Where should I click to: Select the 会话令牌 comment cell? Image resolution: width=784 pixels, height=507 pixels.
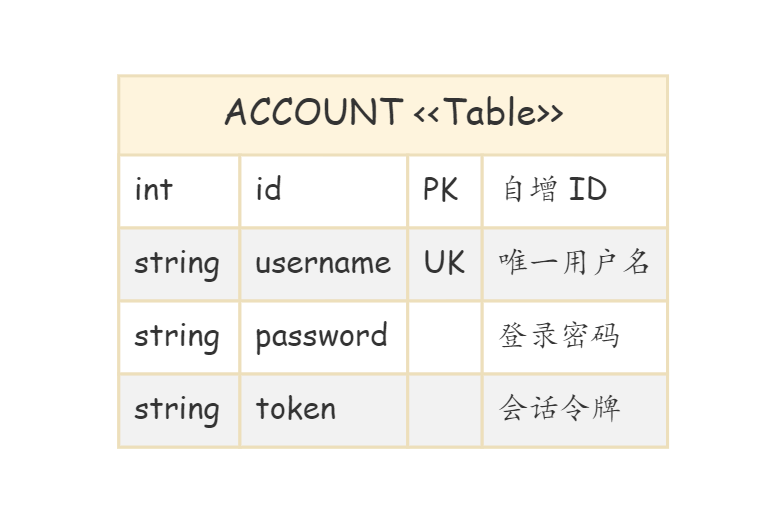pyautogui.click(x=575, y=410)
